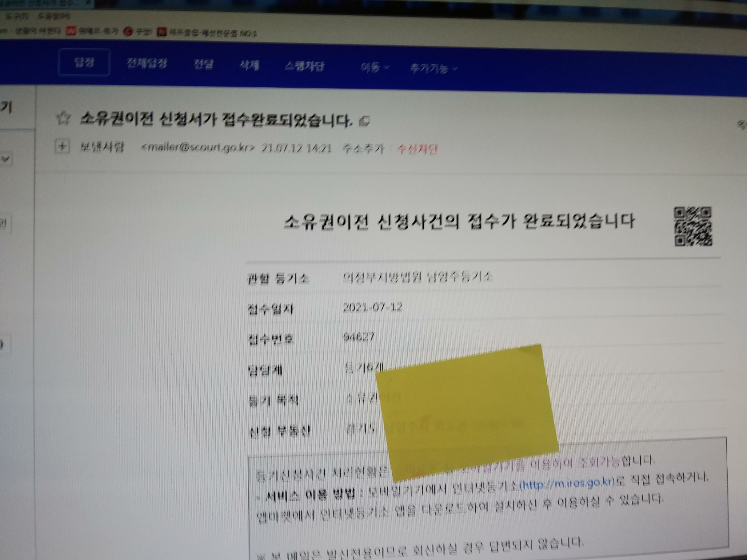Click the QR code image

(x=693, y=226)
